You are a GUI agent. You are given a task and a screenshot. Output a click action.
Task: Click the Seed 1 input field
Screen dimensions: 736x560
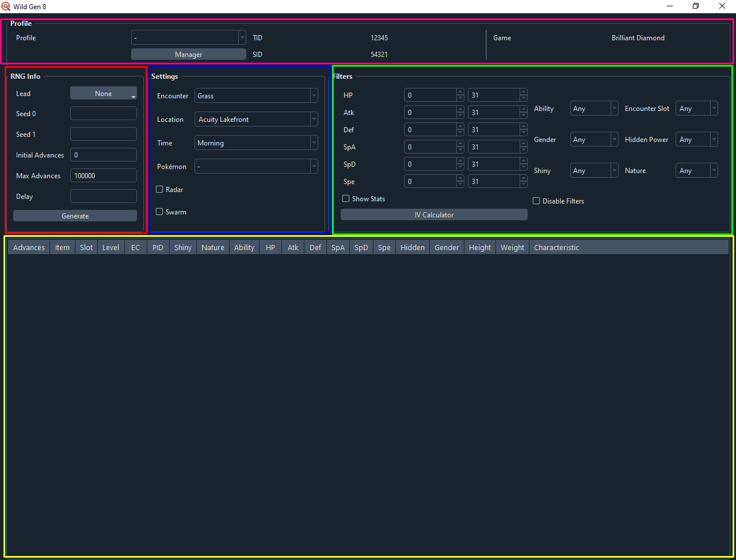click(x=104, y=135)
